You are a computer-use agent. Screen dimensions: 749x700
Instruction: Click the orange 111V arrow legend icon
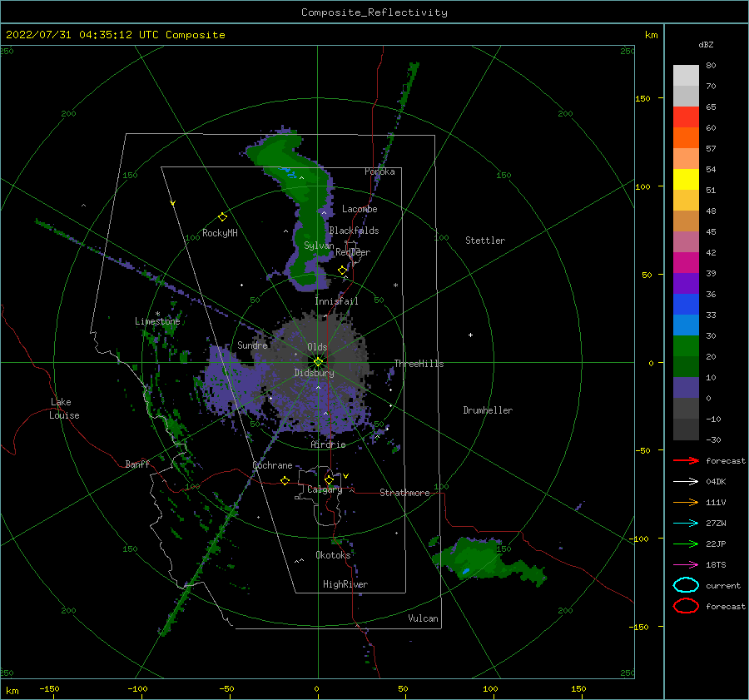pos(686,502)
